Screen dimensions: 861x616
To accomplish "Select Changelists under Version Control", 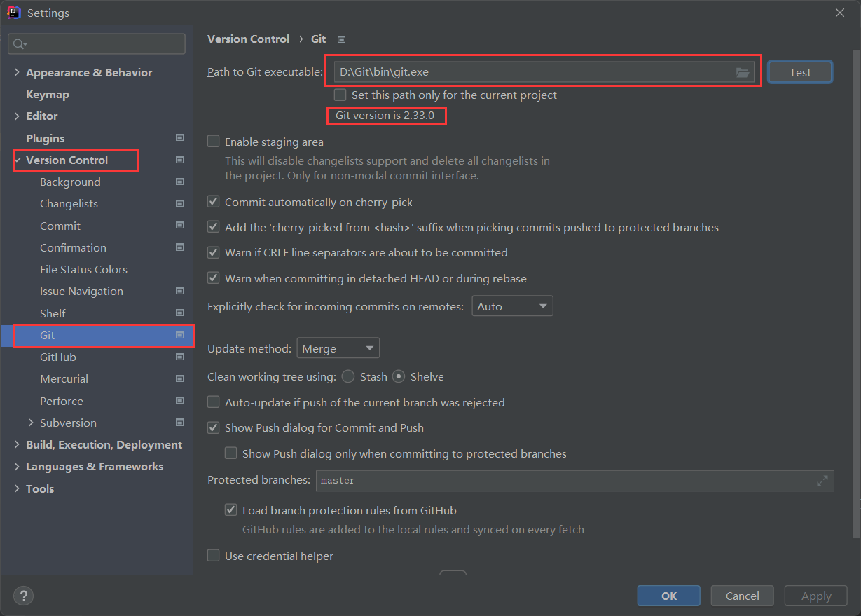I will coord(69,203).
